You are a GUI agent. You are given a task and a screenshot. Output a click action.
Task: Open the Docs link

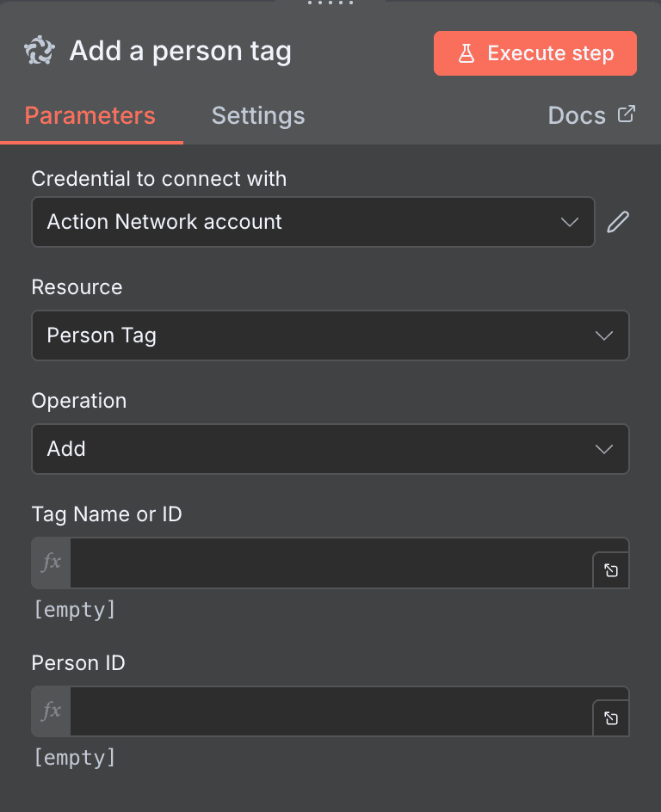tap(577, 114)
